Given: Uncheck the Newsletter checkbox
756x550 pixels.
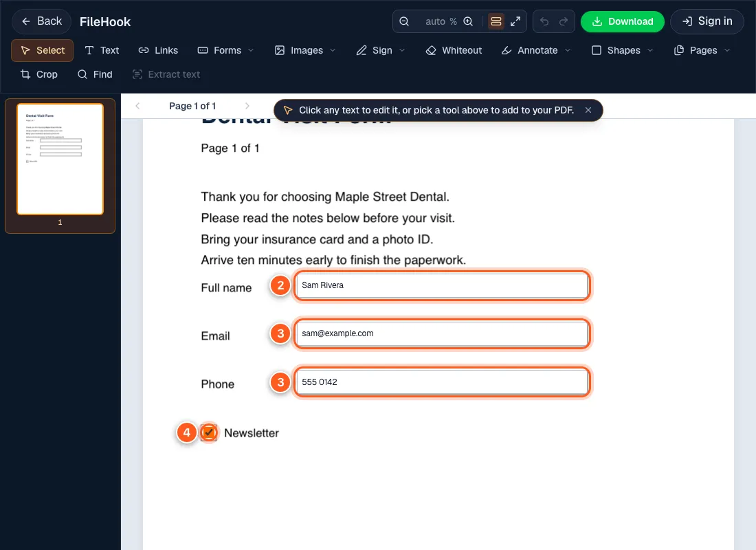Looking at the screenshot, I should tap(209, 432).
